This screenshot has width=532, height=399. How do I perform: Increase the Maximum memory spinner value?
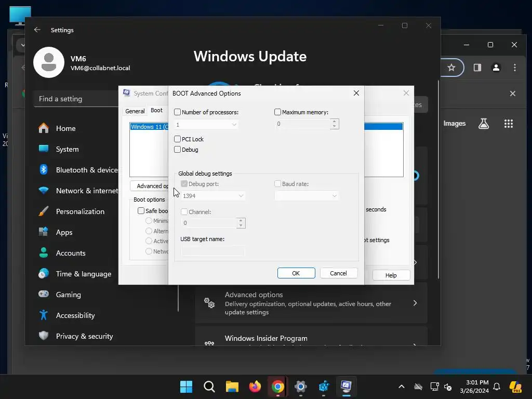pos(334,121)
